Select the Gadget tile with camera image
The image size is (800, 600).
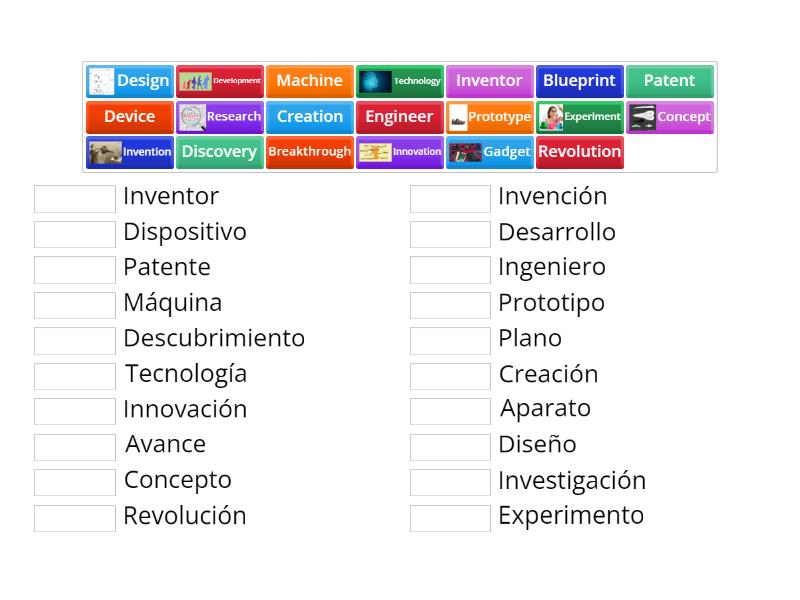click(x=490, y=152)
